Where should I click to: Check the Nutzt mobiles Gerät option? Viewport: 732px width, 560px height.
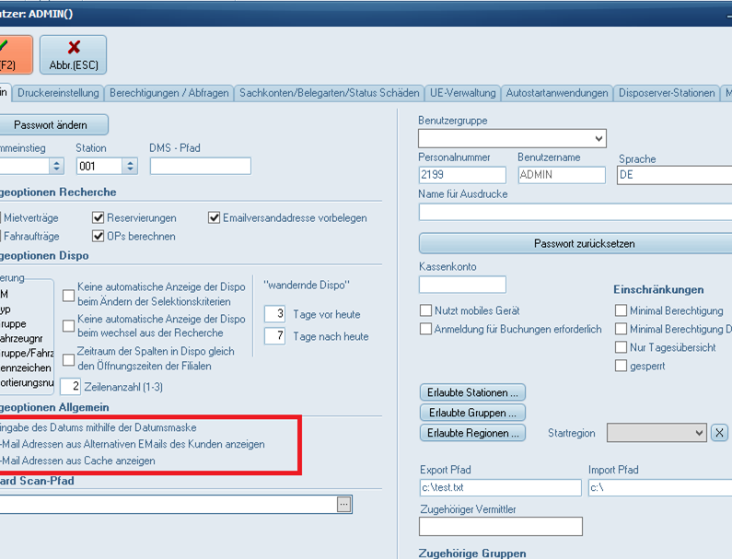[425, 311]
